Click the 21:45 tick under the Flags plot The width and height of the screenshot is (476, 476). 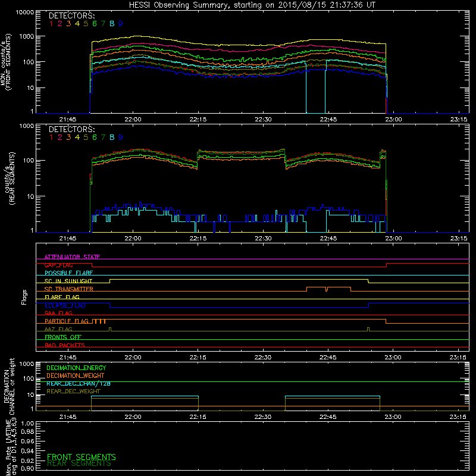coord(68,358)
